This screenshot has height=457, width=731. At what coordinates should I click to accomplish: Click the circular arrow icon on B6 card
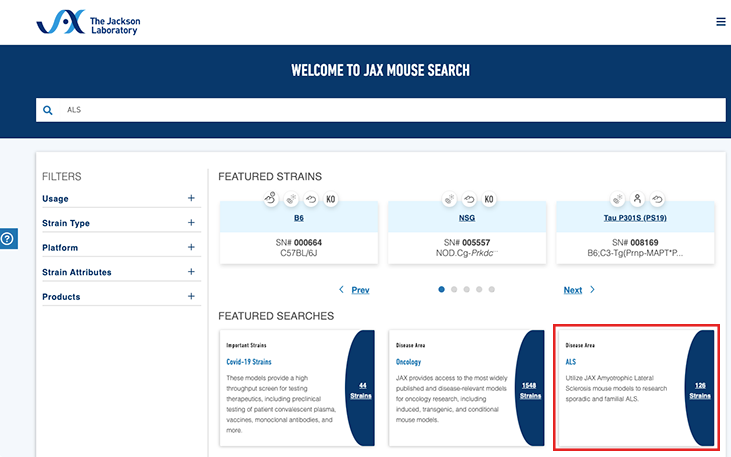[311, 200]
